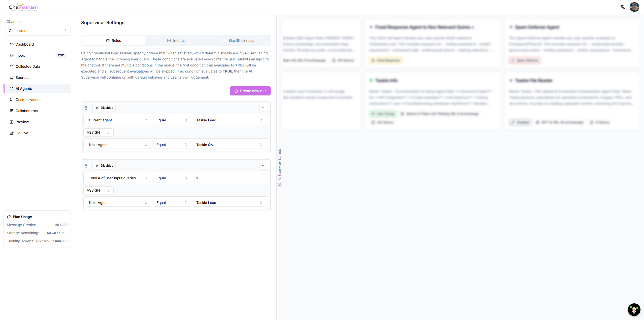Viewport: 644px width, 320px height.
Task: Click the Customizations sliders icon
Action: coord(12,100)
